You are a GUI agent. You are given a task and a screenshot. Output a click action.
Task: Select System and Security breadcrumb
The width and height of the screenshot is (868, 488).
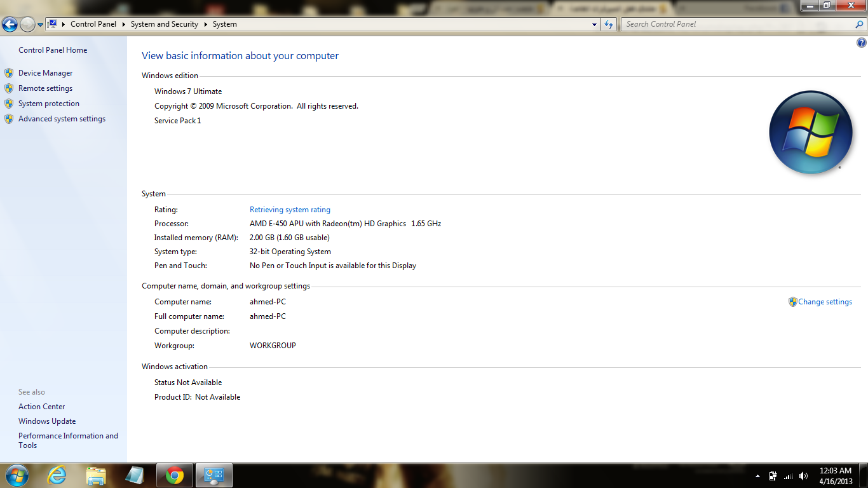165,24
